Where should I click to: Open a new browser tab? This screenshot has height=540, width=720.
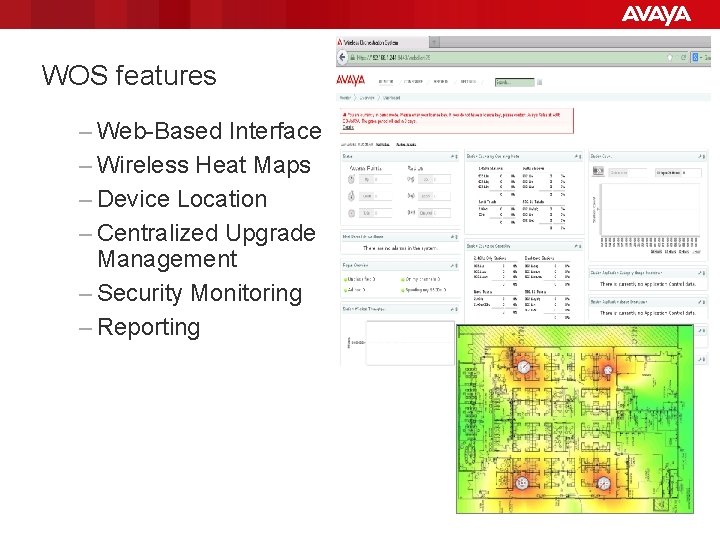point(434,42)
